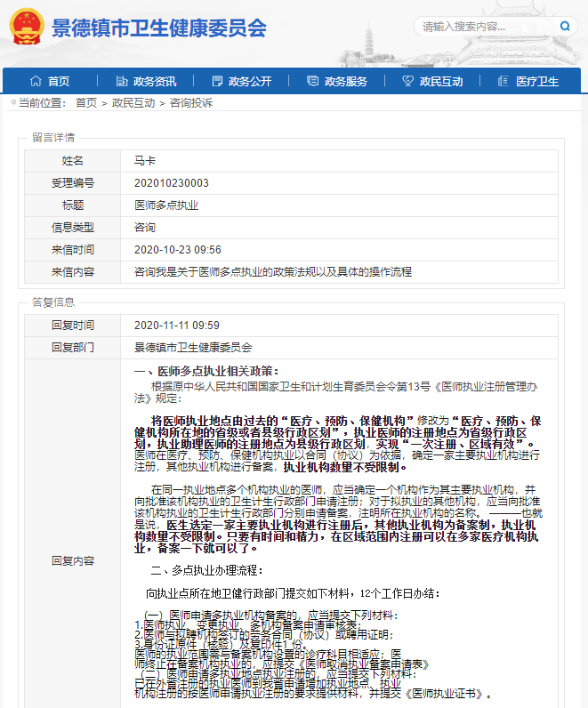Screen dimensions: 588x708
Task: Click the 医疗卫生 nav icon
Action: click(503, 81)
